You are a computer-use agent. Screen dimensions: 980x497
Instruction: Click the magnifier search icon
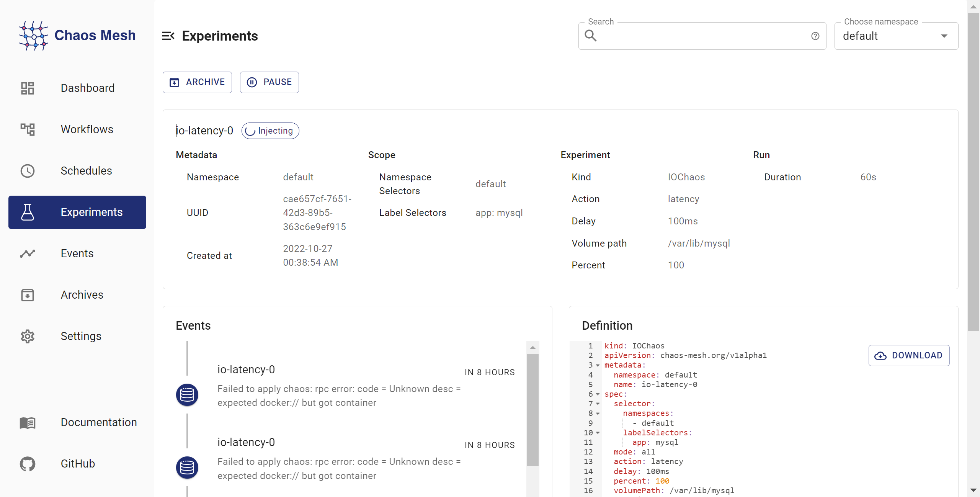[590, 36]
